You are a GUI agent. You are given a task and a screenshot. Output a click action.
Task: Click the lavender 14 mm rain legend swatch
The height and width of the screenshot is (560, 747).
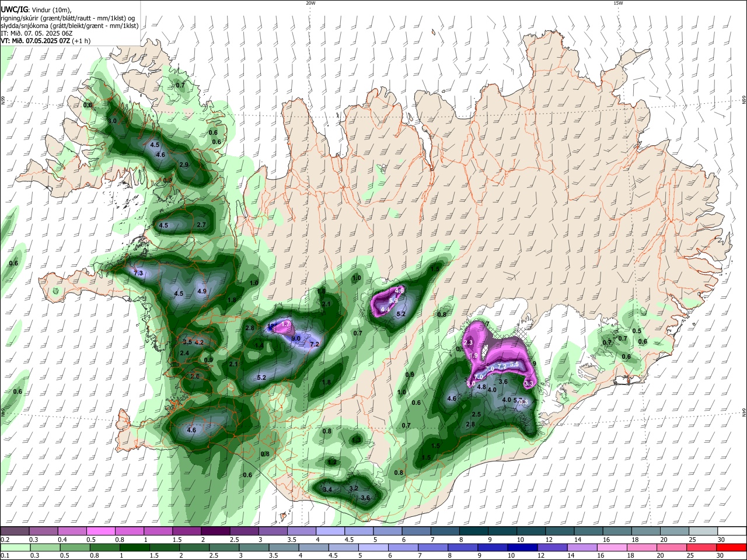pyautogui.click(x=582, y=547)
